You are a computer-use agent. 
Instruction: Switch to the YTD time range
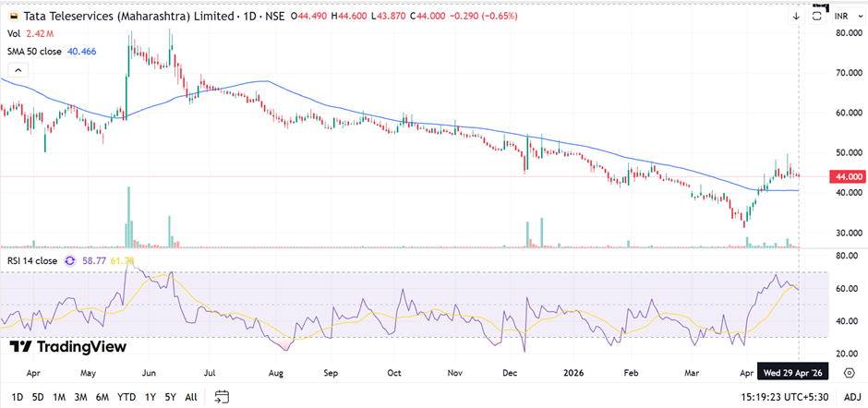click(x=127, y=397)
